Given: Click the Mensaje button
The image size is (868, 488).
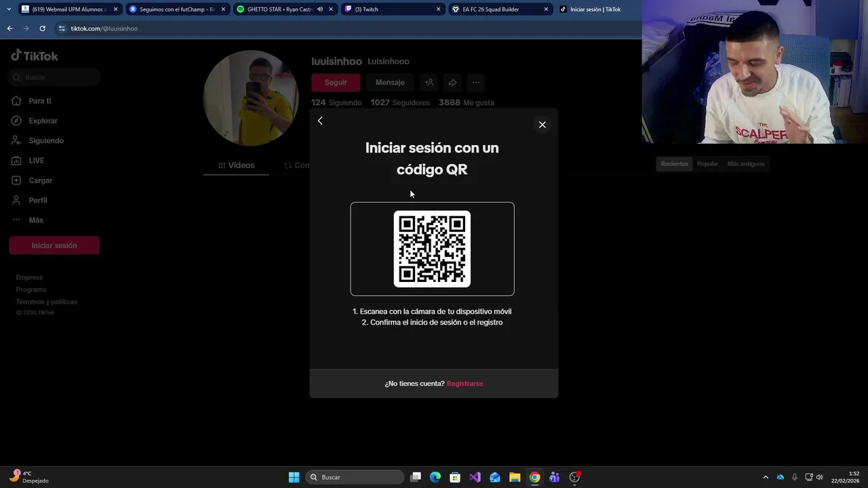Looking at the screenshot, I should point(390,82).
